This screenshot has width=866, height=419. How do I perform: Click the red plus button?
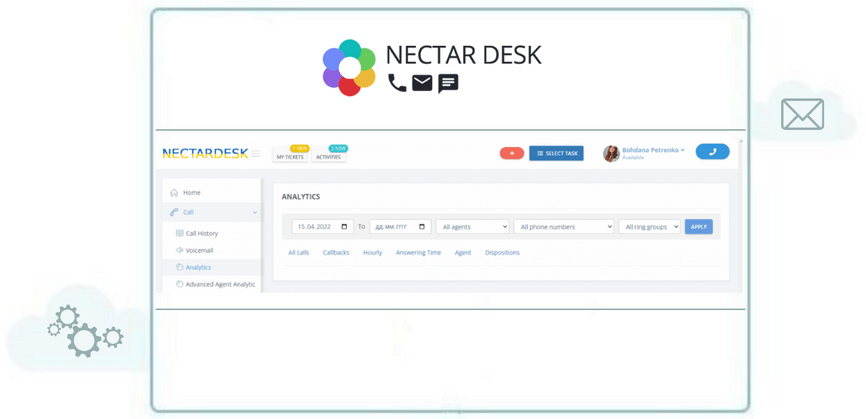[x=512, y=153]
